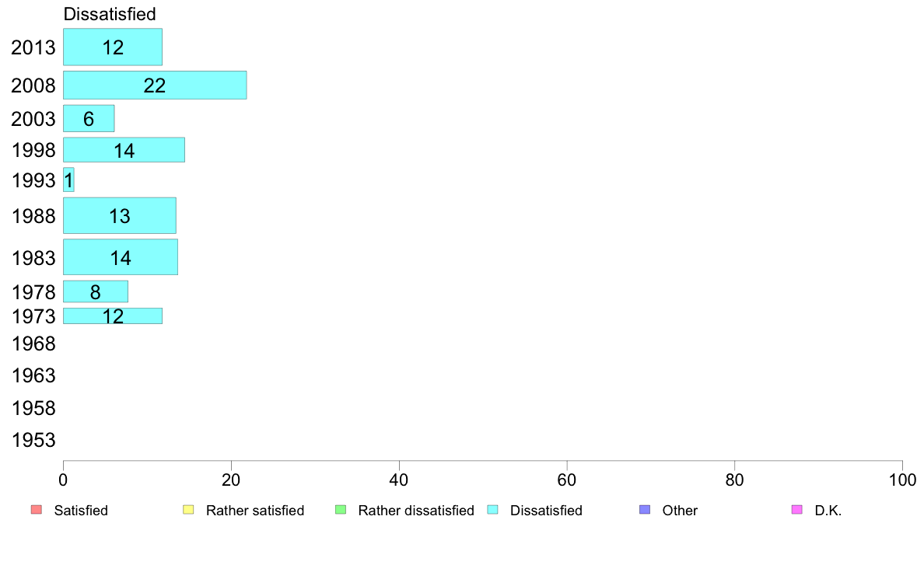Screen dimensions: 924x572
Task: Click the magenta D.K. legend swatch
Action: 796,510
